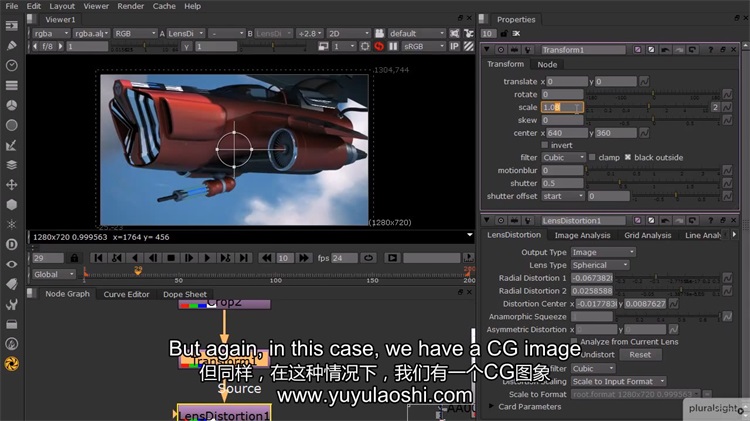Open the Draw tools in the left toolbar
The height and width of the screenshot is (421, 750).
tap(11, 45)
